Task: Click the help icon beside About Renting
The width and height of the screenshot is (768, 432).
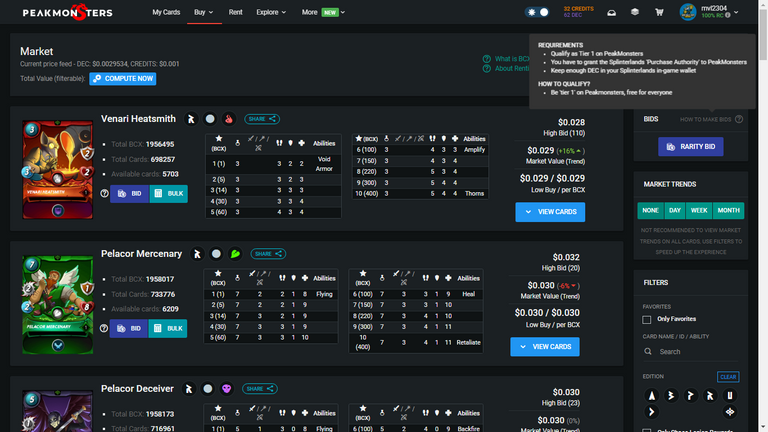Action: [486, 69]
